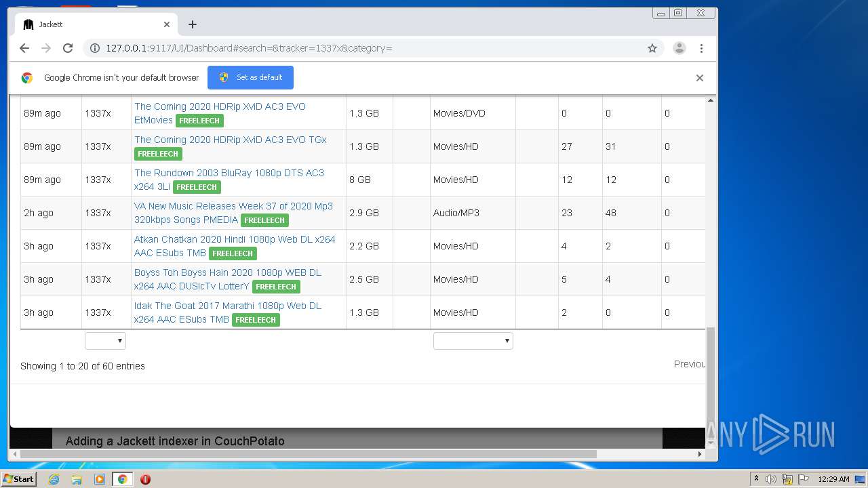
Task: View site information icon in address bar
Action: (95, 48)
